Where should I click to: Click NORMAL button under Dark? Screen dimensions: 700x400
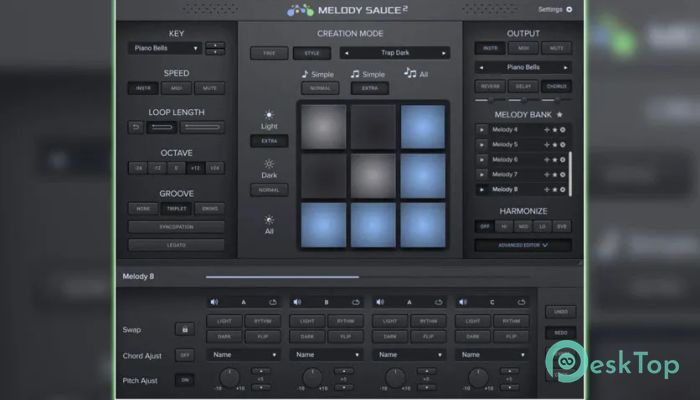click(269, 190)
